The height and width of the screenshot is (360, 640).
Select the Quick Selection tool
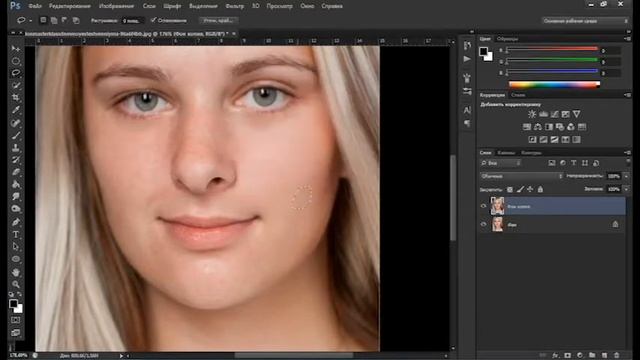tap(16, 85)
